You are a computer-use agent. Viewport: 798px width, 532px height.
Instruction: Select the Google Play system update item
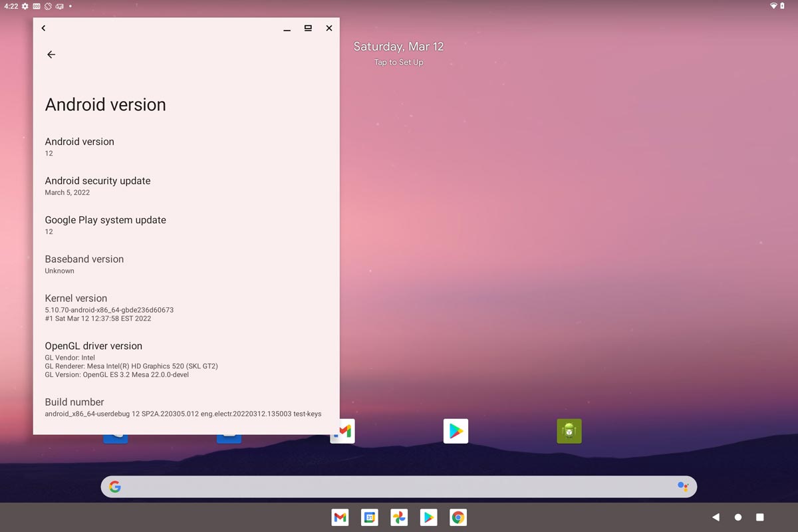[105, 225]
